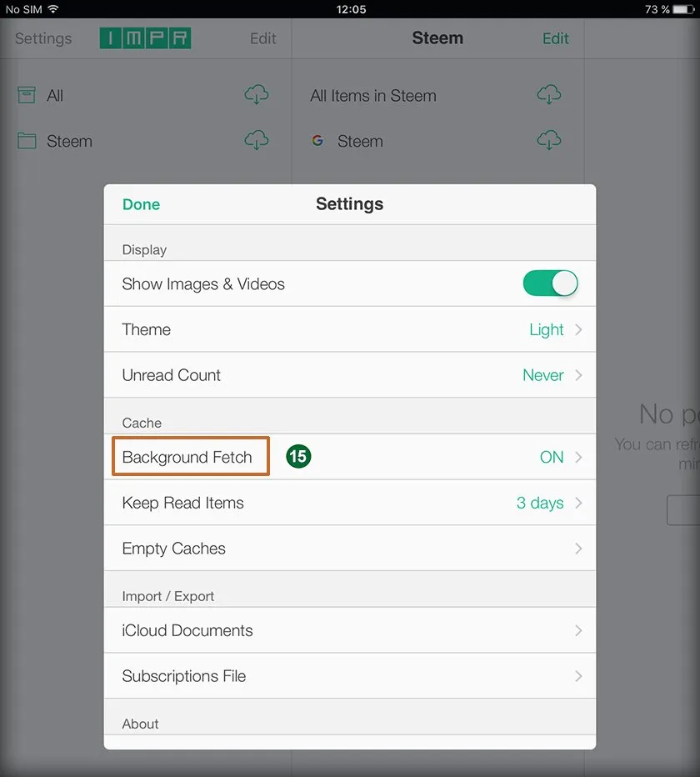Click the archive box icon beside All

click(x=27, y=95)
